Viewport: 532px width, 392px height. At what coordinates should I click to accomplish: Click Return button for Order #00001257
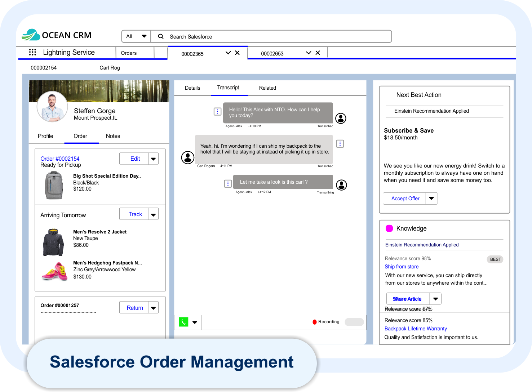click(x=135, y=308)
